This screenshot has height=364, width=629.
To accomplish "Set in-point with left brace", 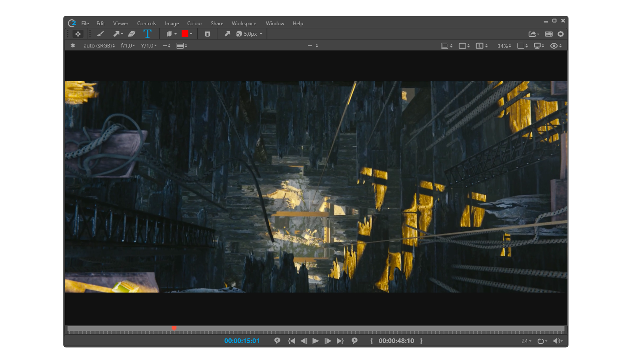I will pos(372,341).
